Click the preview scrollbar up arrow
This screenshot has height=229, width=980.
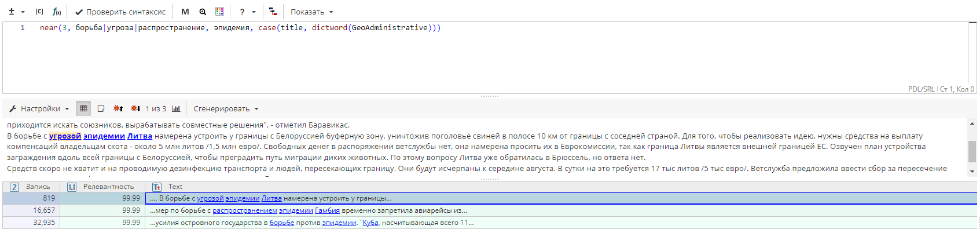coord(972,123)
